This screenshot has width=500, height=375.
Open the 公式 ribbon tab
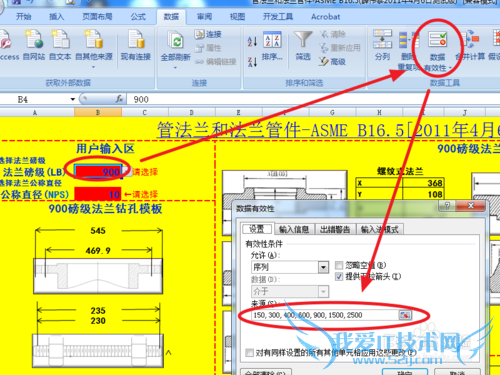click(138, 17)
